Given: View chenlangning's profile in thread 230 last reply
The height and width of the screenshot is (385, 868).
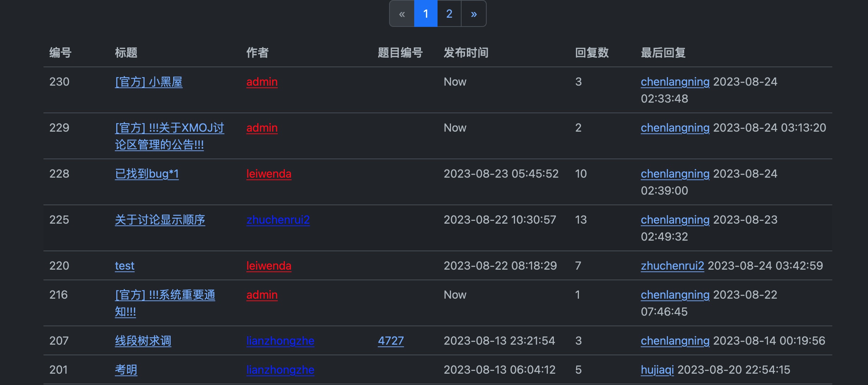Looking at the screenshot, I should pos(675,82).
